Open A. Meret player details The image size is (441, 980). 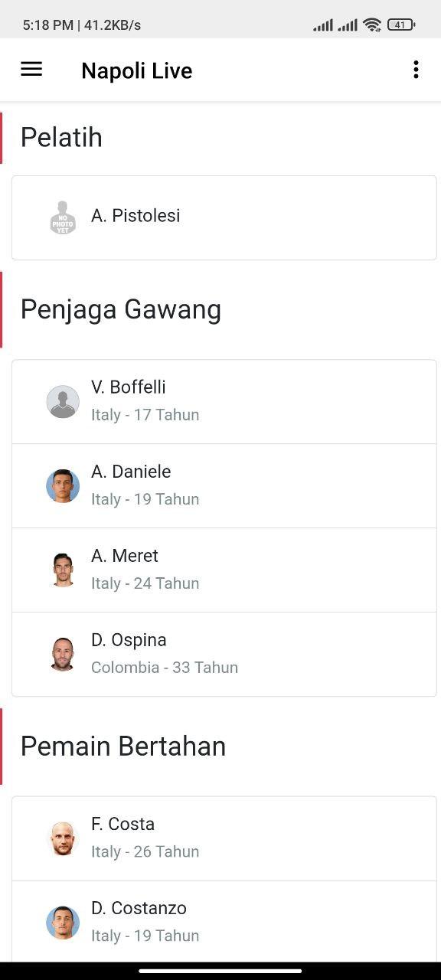coord(224,570)
